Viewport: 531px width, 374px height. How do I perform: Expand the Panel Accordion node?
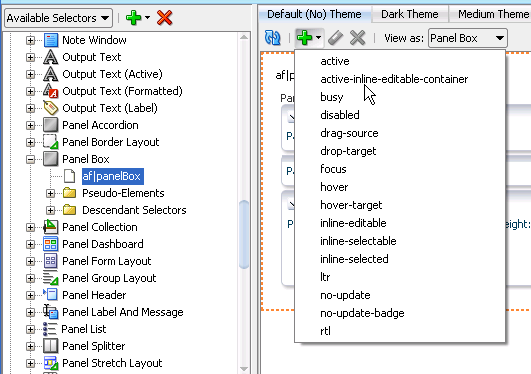(30, 125)
